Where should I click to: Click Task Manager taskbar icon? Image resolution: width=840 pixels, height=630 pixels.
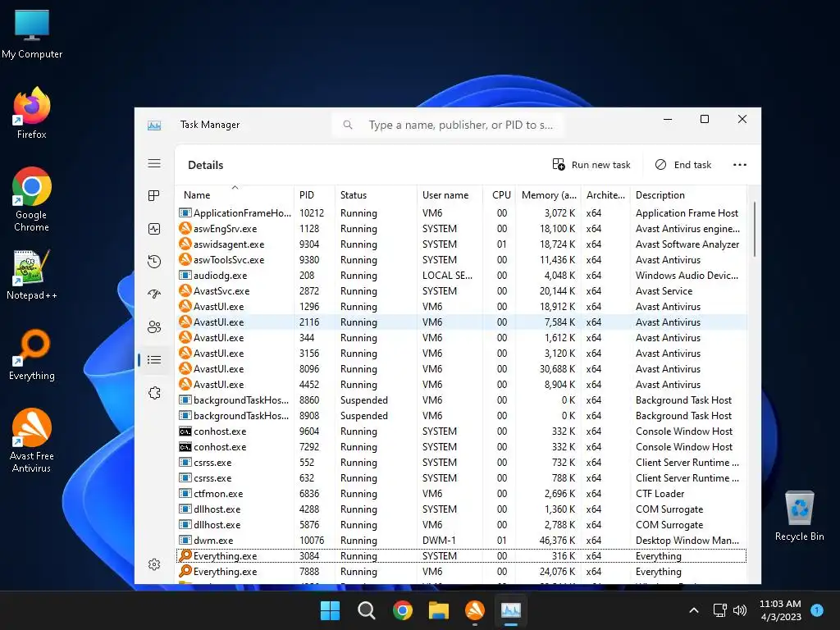coord(511,610)
